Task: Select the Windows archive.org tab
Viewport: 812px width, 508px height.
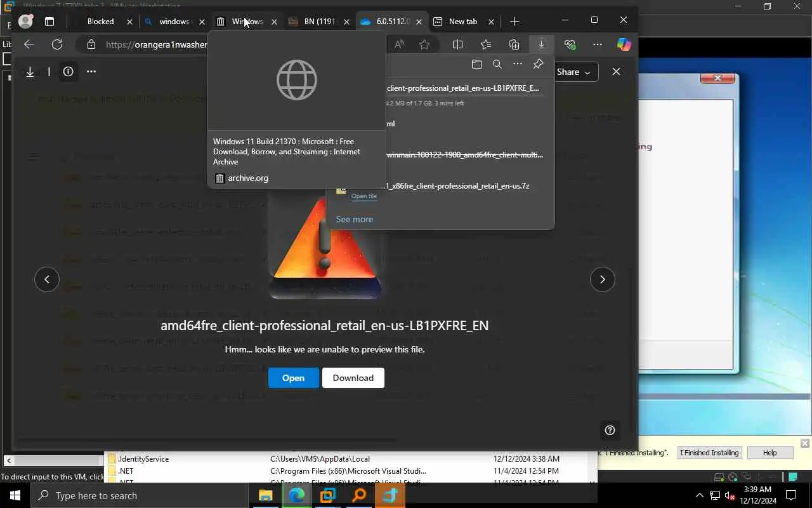Action: [x=247, y=21]
